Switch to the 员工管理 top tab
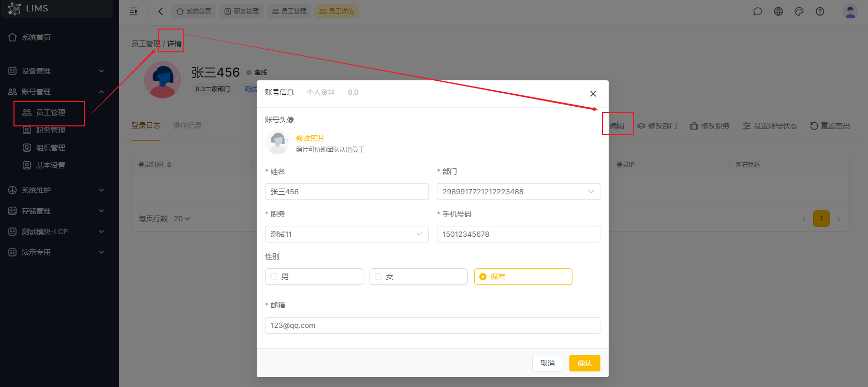This screenshot has width=868, height=387. (x=289, y=11)
